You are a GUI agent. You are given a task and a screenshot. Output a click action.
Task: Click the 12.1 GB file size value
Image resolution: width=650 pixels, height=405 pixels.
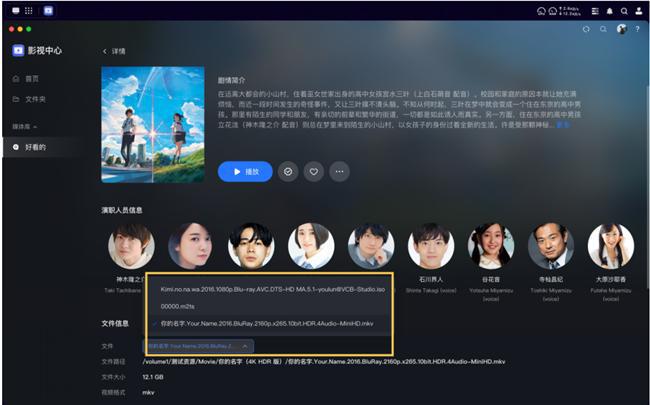(153, 377)
